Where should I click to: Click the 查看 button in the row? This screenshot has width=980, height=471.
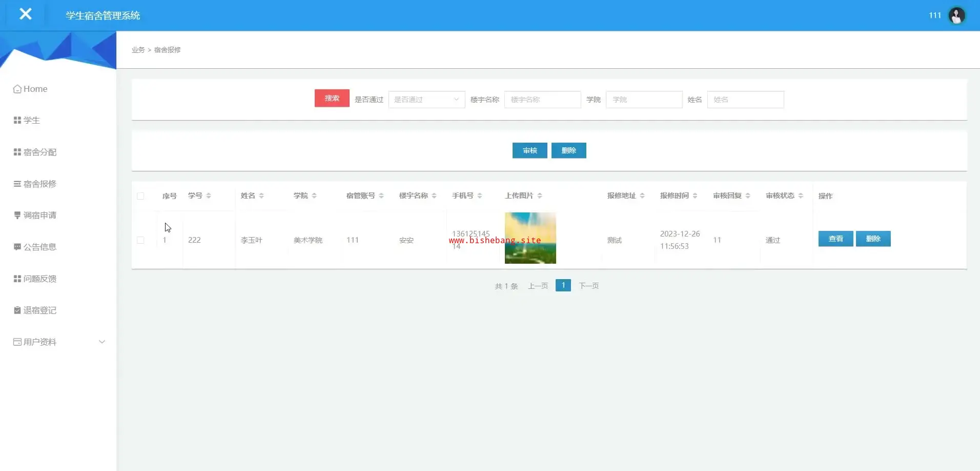(x=835, y=239)
